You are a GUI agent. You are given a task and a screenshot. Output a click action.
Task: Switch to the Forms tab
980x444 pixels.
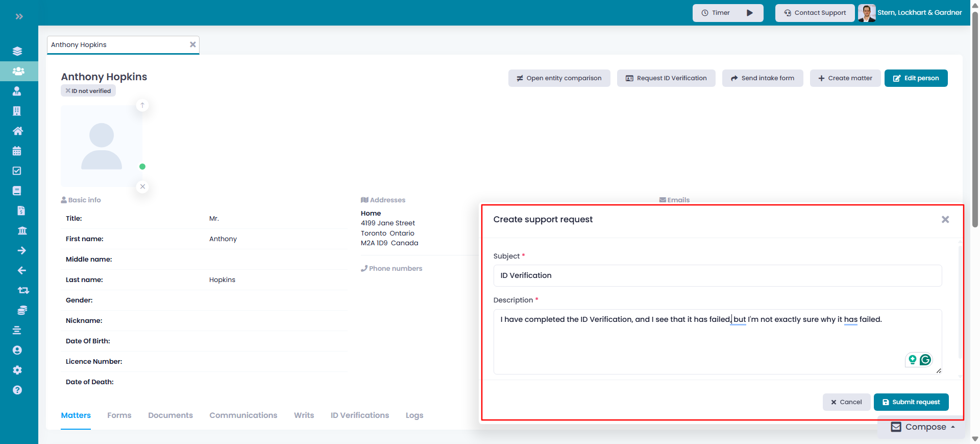click(119, 415)
